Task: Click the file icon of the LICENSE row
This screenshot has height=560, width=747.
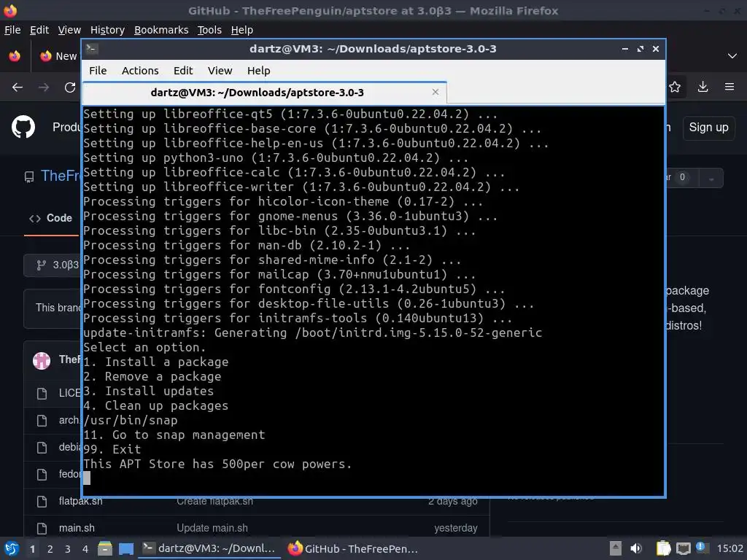Action: tap(42, 393)
